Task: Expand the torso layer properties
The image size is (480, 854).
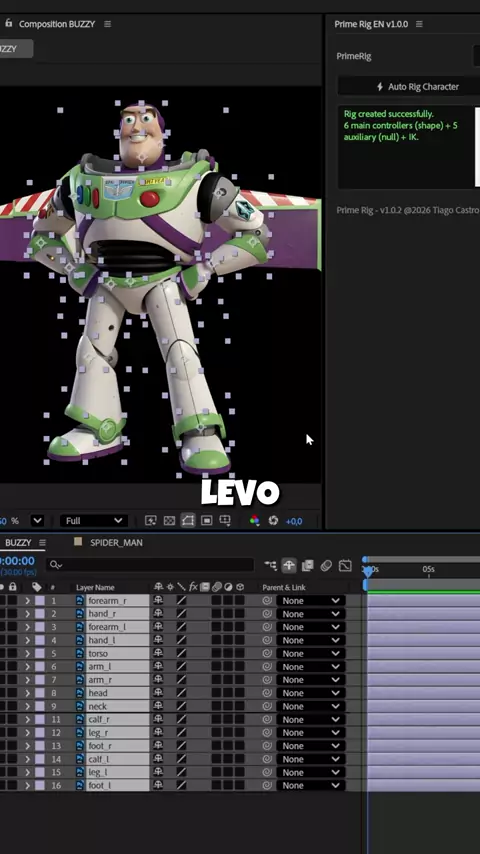Action: [x=27, y=654]
